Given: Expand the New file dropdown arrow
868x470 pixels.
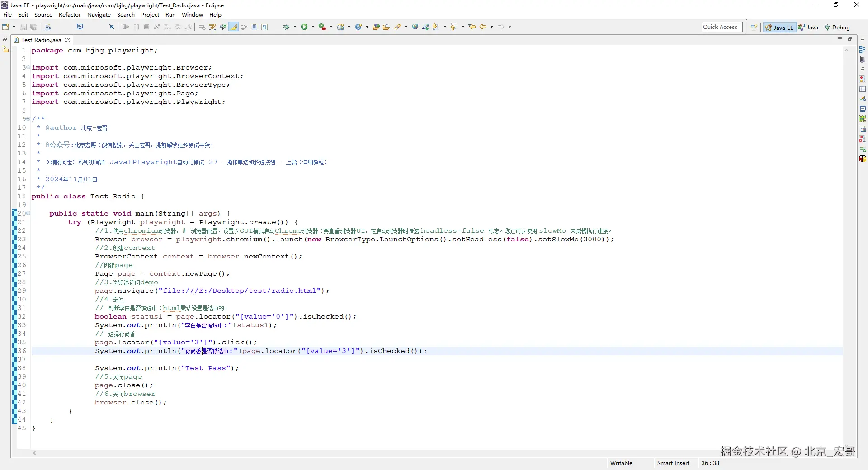Looking at the screenshot, I should (14, 27).
